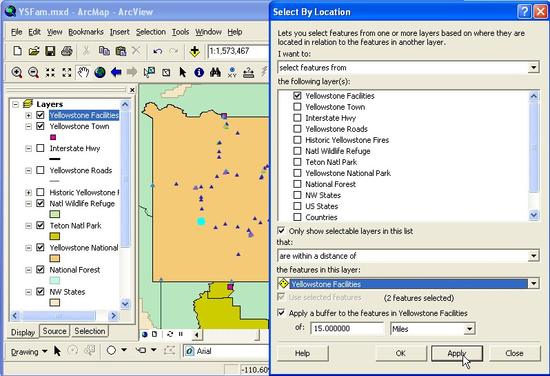Toggle Yellowstone Facilities visibility in Layers panel
Image resolution: width=550 pixels, height=376 pixels.
click(40, 115)
